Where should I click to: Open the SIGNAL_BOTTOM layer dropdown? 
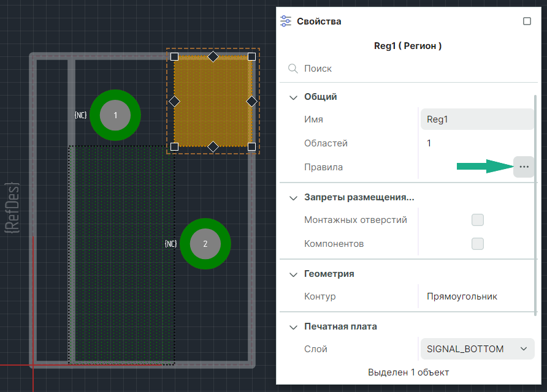click(476, 349)
